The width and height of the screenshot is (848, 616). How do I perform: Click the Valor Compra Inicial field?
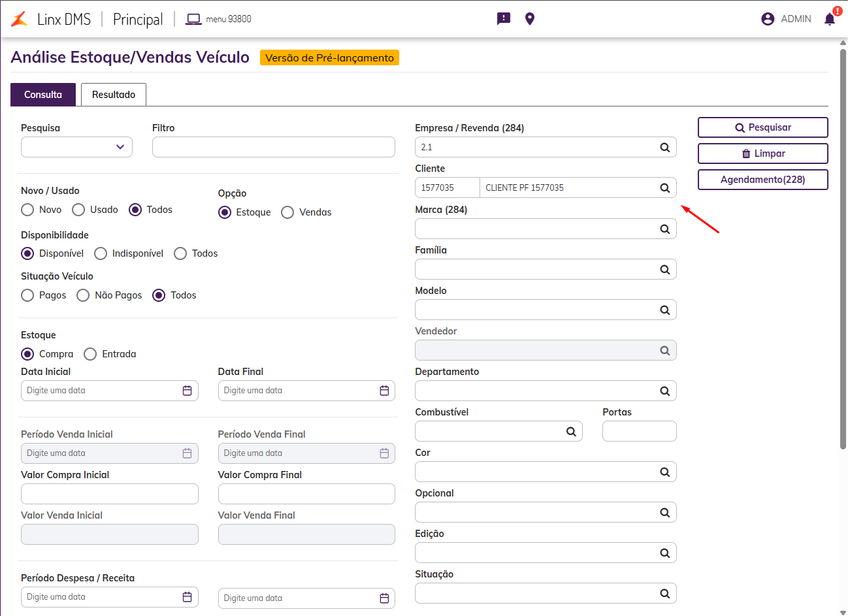[x=110, y=494]
